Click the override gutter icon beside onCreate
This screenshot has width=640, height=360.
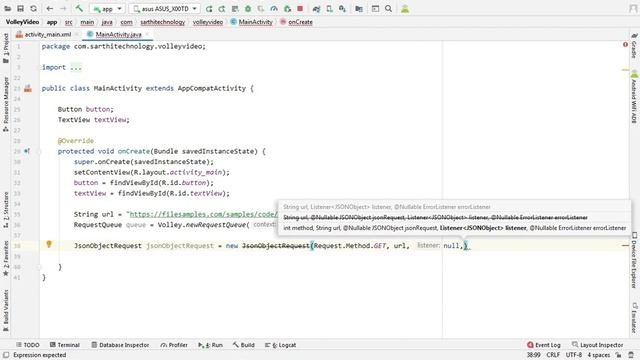[27, 151]
